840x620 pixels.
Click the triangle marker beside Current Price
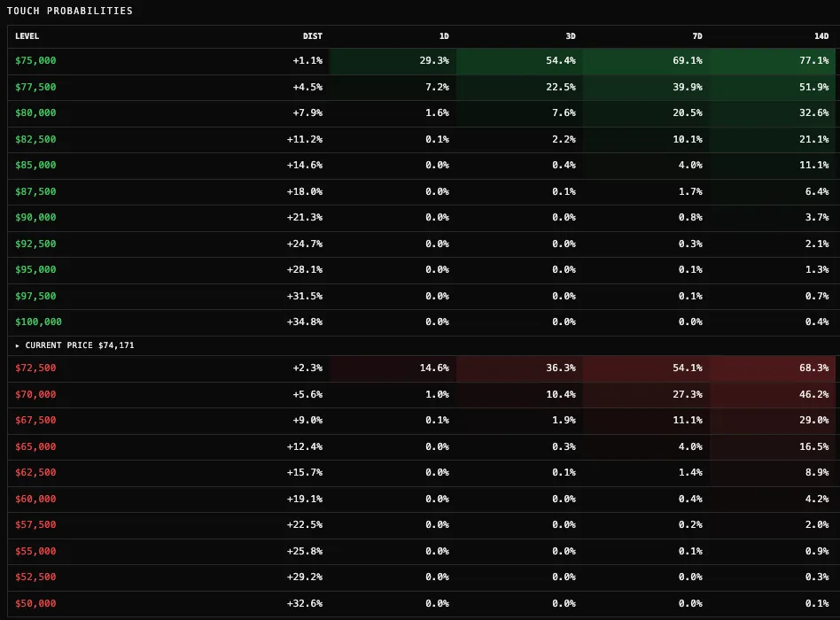18,345
